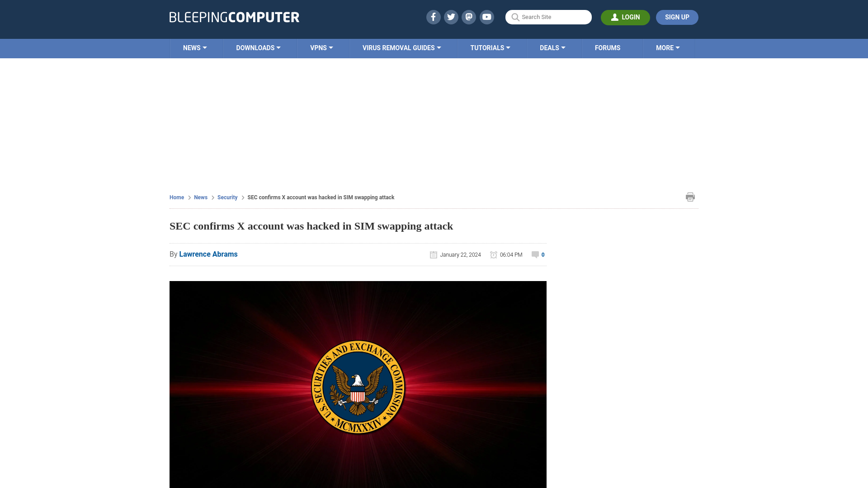Select the FORUMS menu item
Viewport: 868px width, 488px height.
608,47
